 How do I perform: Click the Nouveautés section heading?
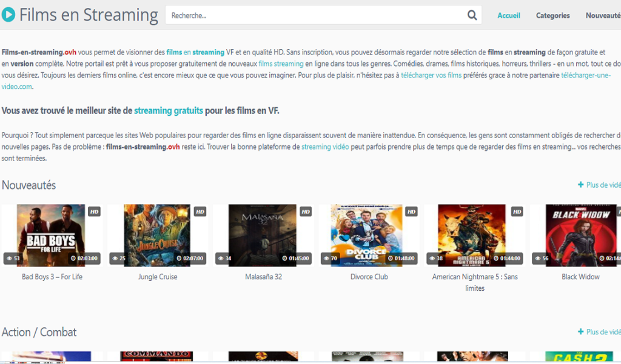29,185
